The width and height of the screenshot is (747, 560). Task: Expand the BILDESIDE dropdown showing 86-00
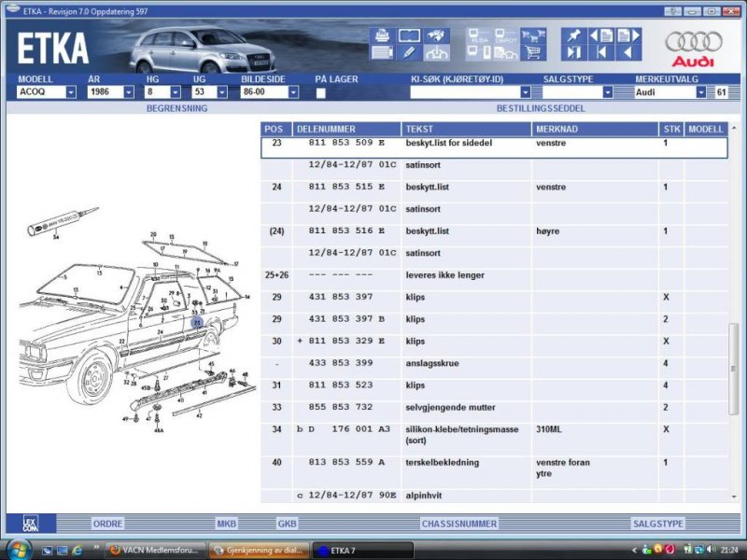click(293, 93)
